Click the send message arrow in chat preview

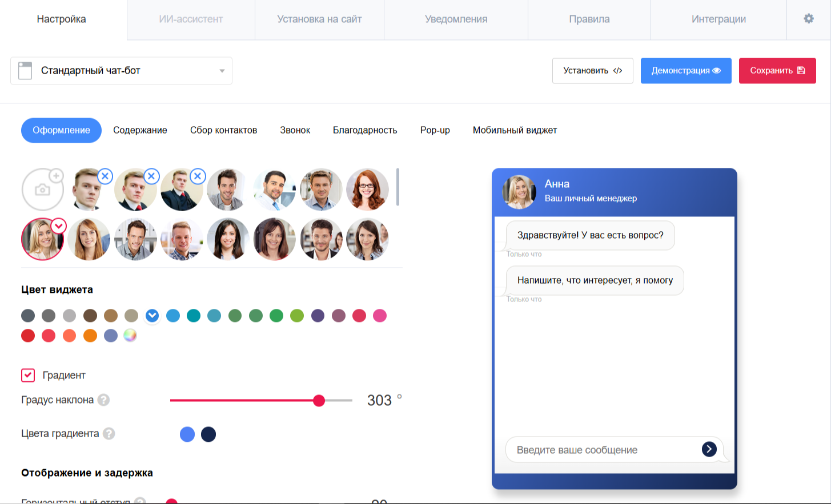click(709, 449)
